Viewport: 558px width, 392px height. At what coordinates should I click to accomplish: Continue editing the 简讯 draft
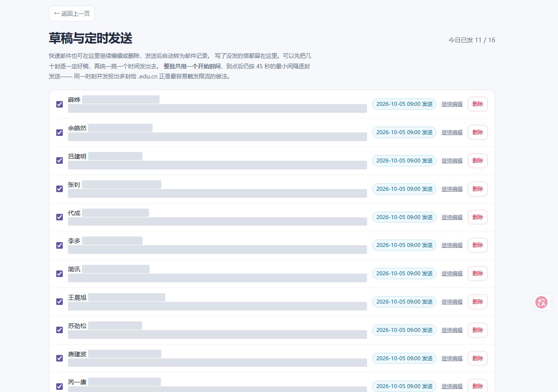(452, 274)
